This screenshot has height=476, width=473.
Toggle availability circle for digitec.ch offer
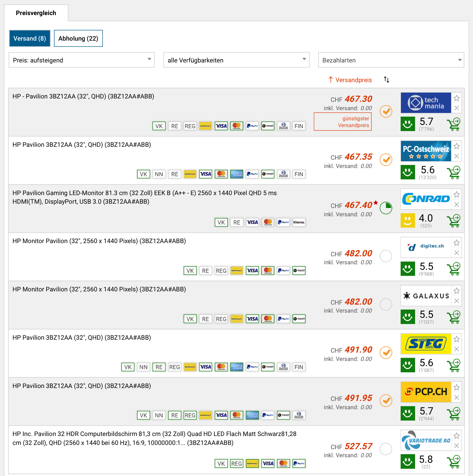pyautogui.click(x=386, y=256)
